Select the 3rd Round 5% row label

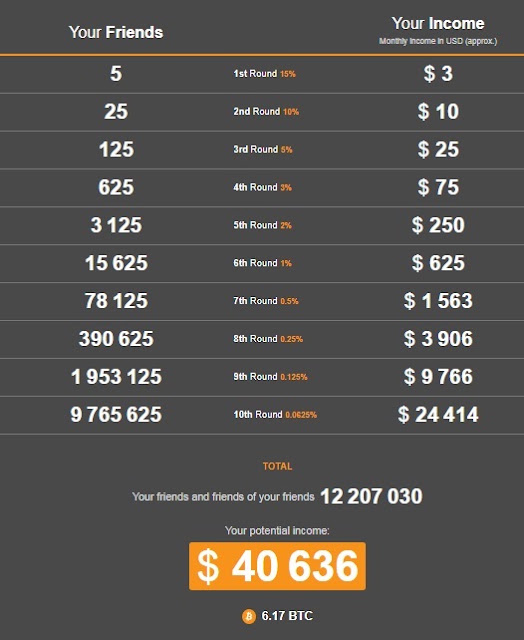tap(263, 149)
